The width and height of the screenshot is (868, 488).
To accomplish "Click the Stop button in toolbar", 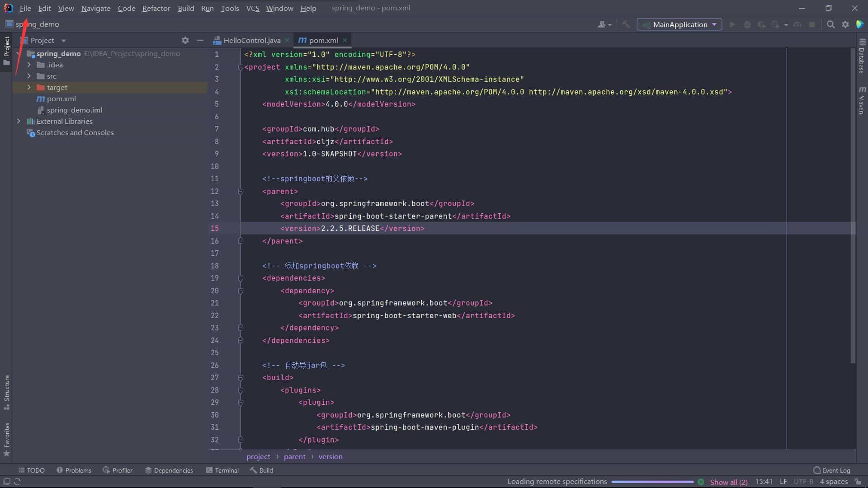I will point(812,24).
